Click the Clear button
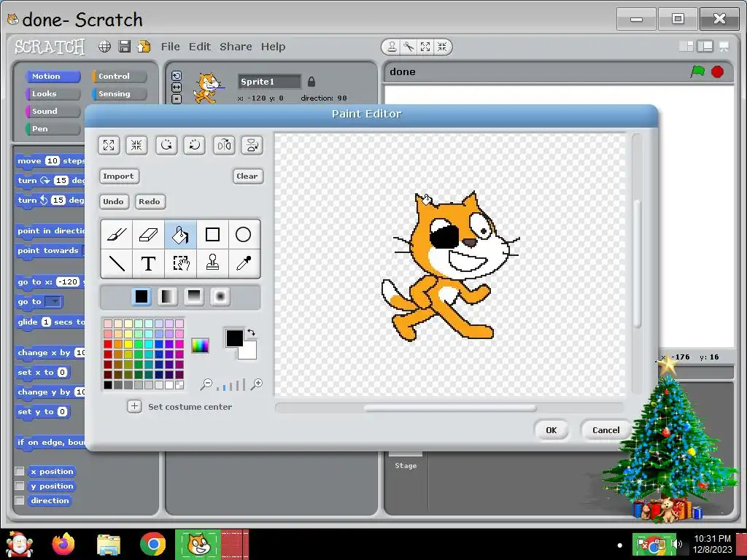Viewport: 747px width, 560px height. pos(247,176)
